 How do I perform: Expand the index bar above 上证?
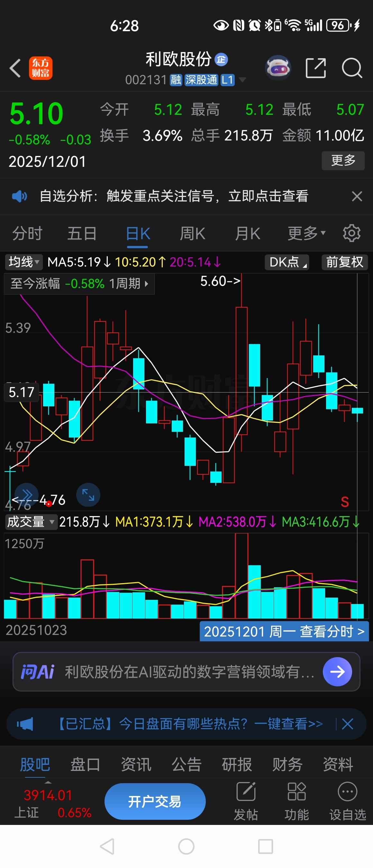(48, 782)
